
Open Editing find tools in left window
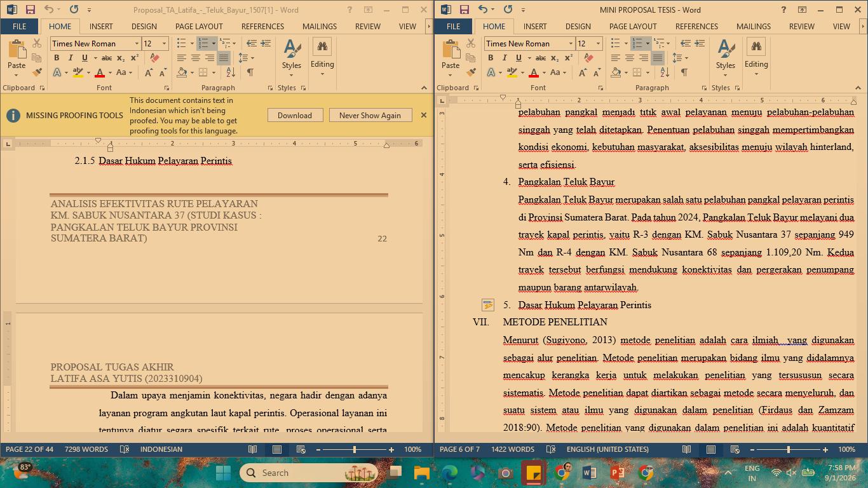tap(322, 57)
